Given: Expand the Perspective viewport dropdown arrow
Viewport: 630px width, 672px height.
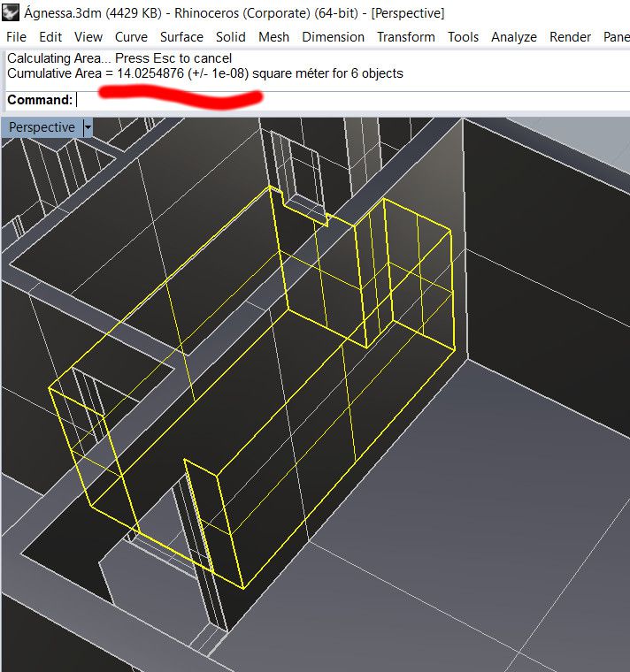Looking at the screenshot, I should pos(88,127).
